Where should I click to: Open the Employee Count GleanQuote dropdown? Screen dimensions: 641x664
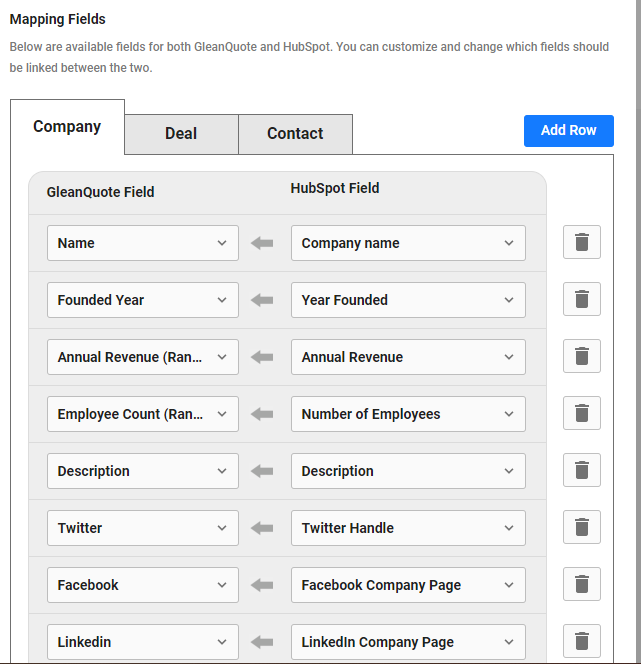[143, 414]
